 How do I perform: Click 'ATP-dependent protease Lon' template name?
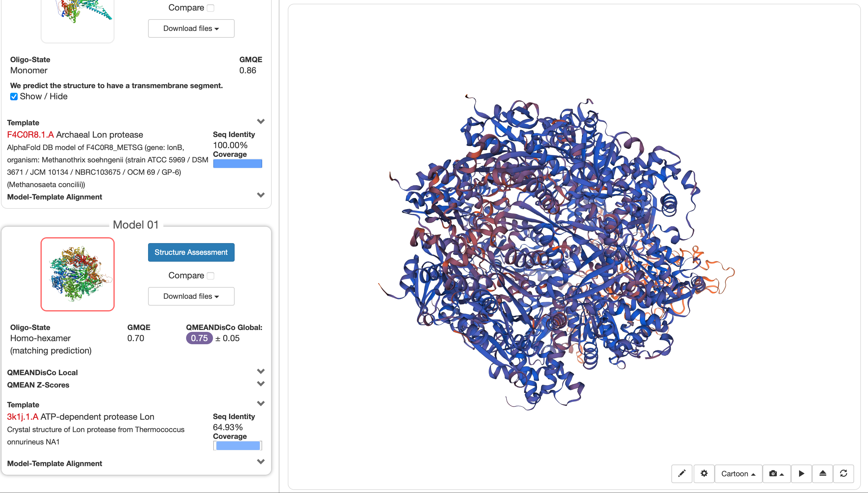[x=97, y=417]
